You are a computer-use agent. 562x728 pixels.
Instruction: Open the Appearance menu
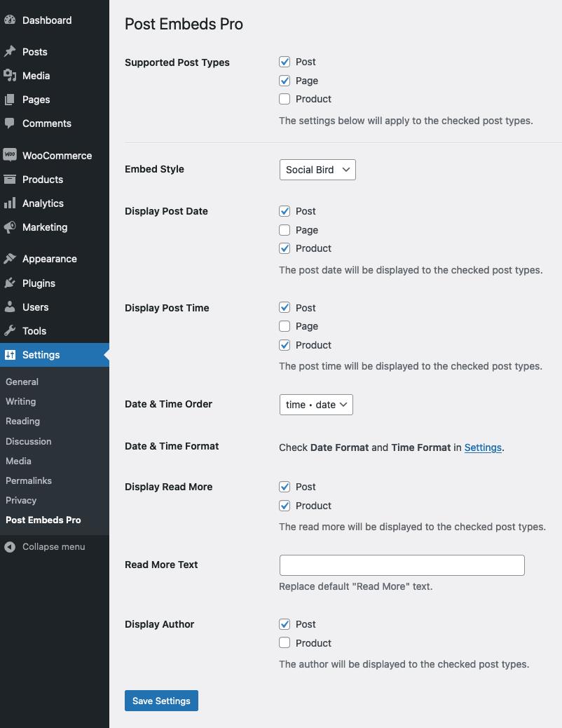pos(55,259)
